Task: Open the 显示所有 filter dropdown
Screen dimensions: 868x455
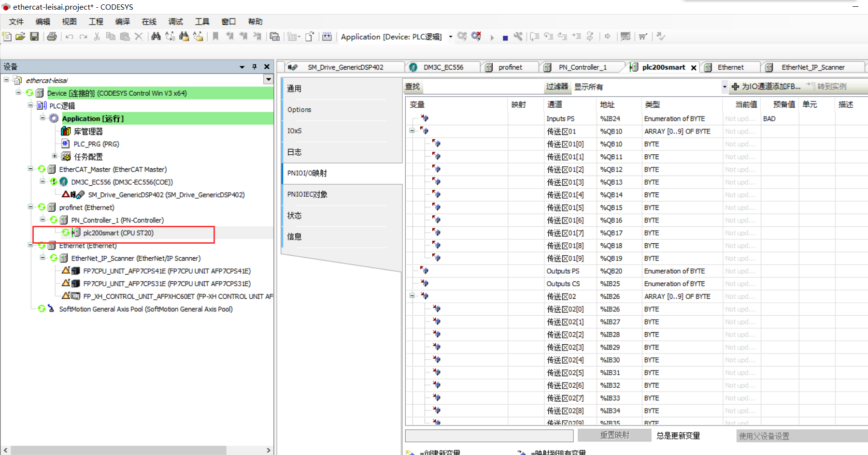Action: tap(724, 87)
